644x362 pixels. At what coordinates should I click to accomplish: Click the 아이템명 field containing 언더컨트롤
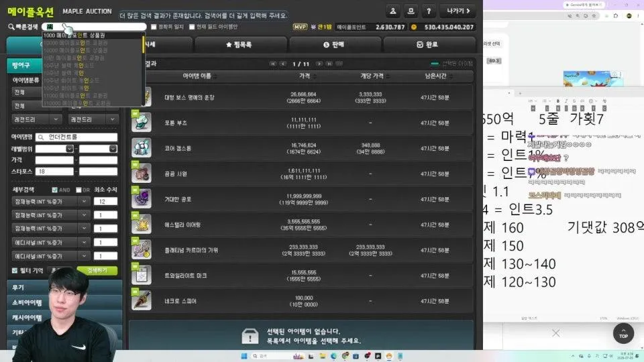coord(76,137)
